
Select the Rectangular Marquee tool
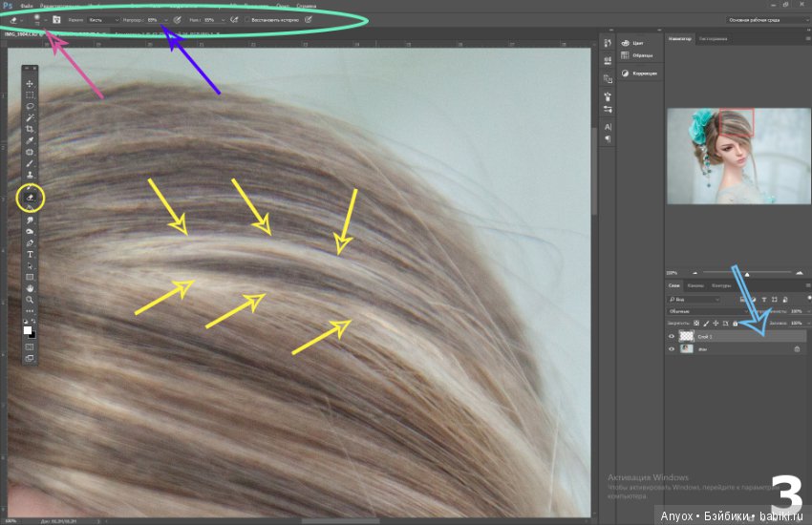coord(30,95)
